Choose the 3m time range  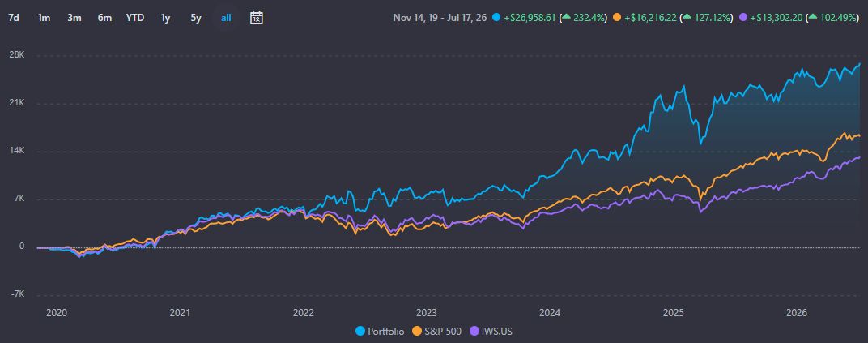[x=74, y=18]
